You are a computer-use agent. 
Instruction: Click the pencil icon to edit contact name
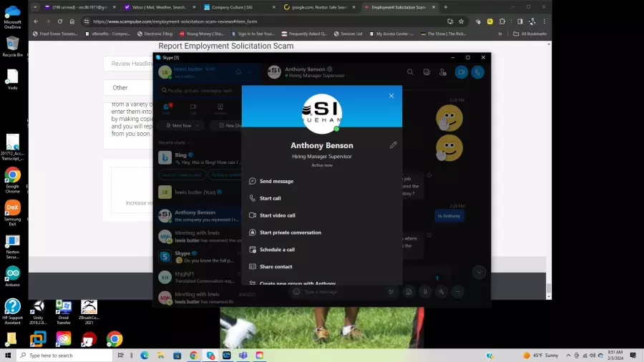tap(393, 145)
